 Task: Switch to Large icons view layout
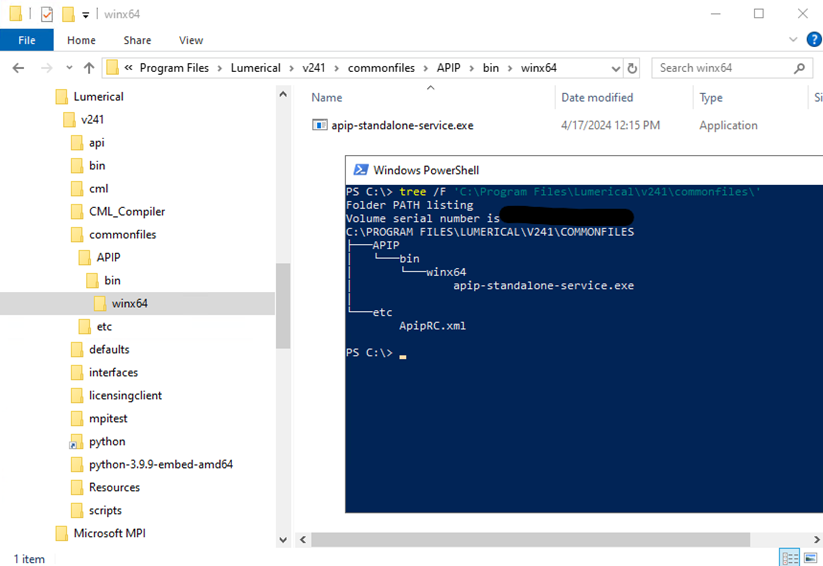coord(811,557)
